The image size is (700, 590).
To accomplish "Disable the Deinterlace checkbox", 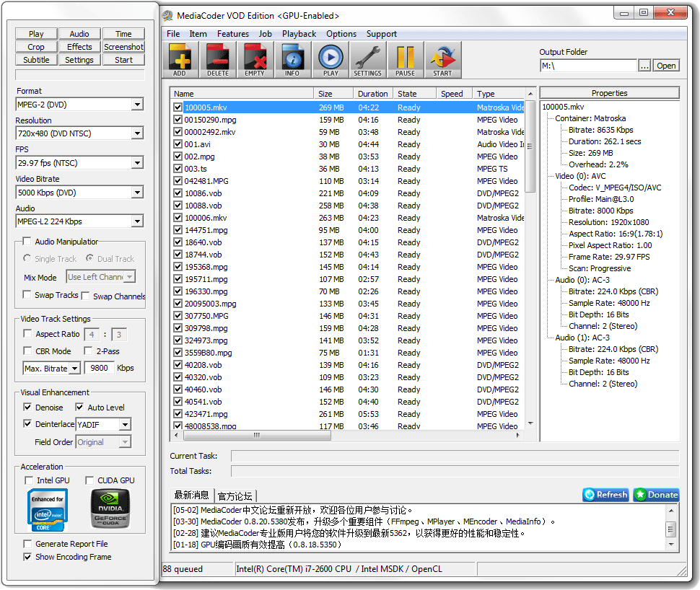I will [x=27, y=423].
